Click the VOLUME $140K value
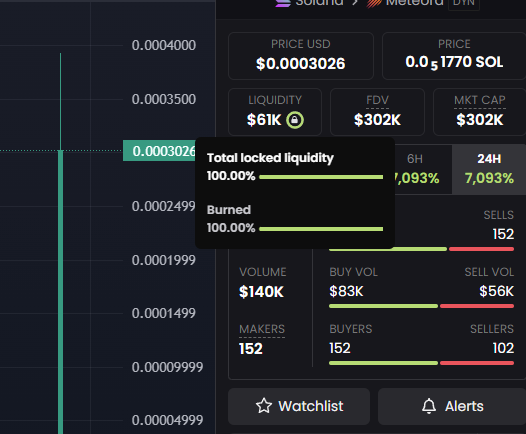Screen dimensions: 526x434 (261, 292)
